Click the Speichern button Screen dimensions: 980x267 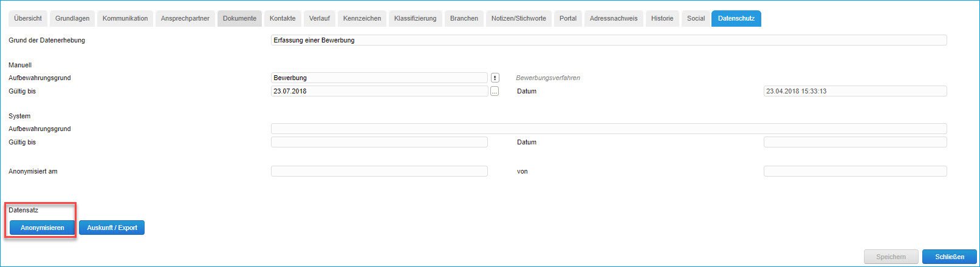coord(891,257)
